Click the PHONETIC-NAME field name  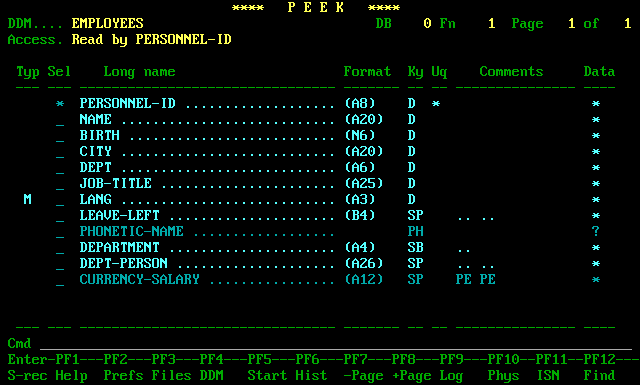131,231
